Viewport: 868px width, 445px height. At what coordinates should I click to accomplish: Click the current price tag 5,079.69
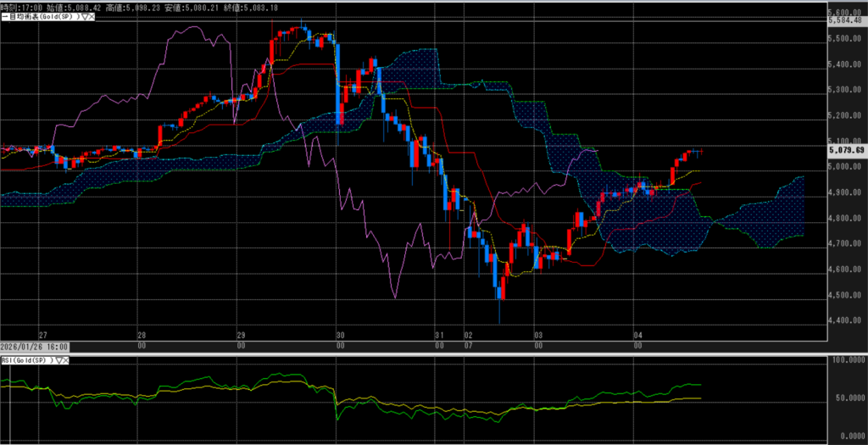[846, 150]
